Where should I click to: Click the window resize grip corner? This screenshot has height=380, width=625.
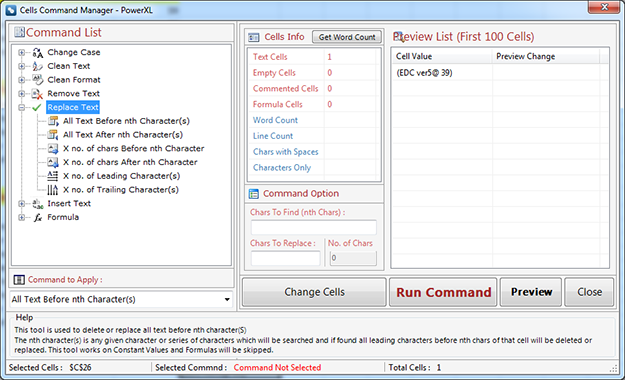pos(614,369)
